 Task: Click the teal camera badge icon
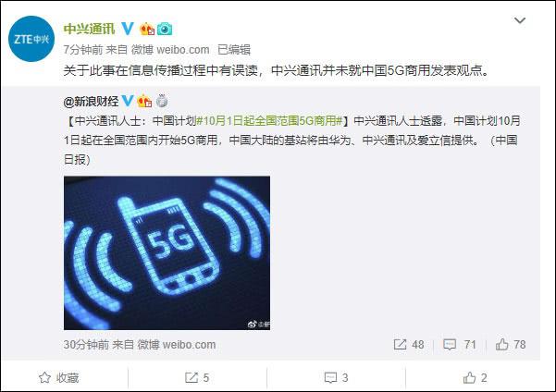tap(165, 29)
